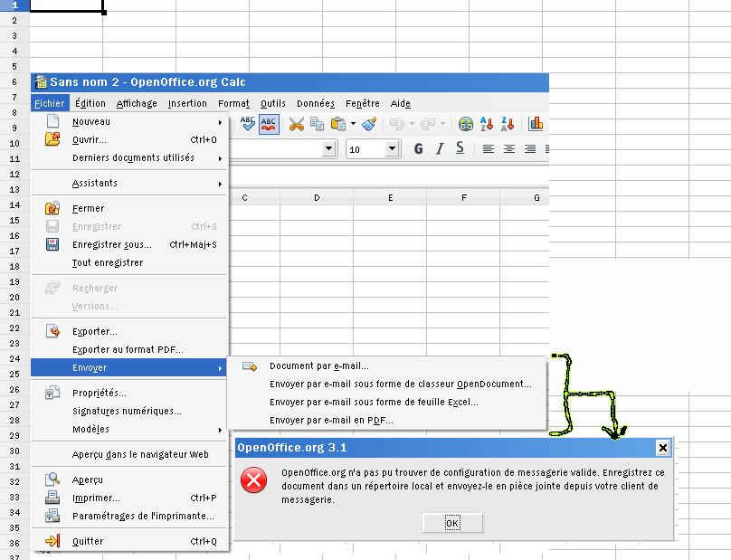This screenshot has height=560, width=731.
Task: Open the Outils menu
Action: click(272, 103)
